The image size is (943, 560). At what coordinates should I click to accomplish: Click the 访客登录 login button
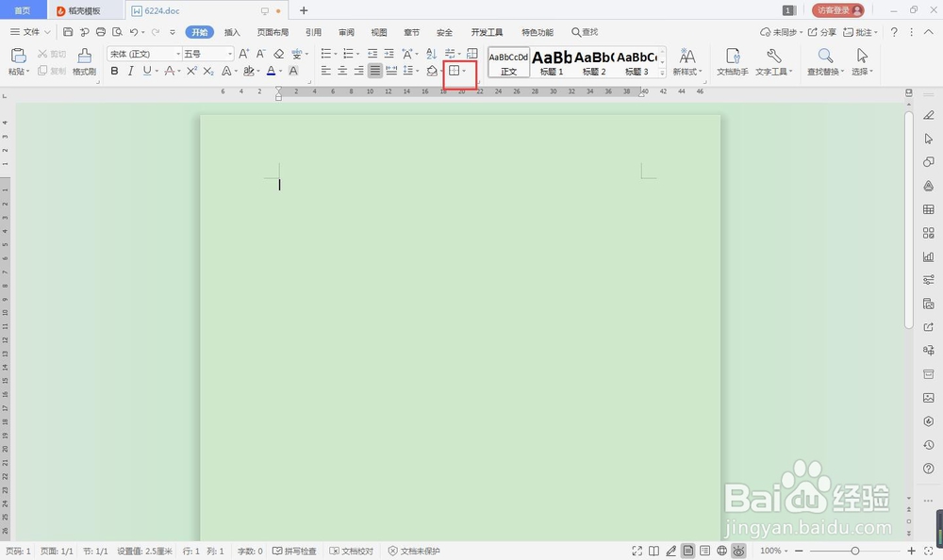click(838, 10)
